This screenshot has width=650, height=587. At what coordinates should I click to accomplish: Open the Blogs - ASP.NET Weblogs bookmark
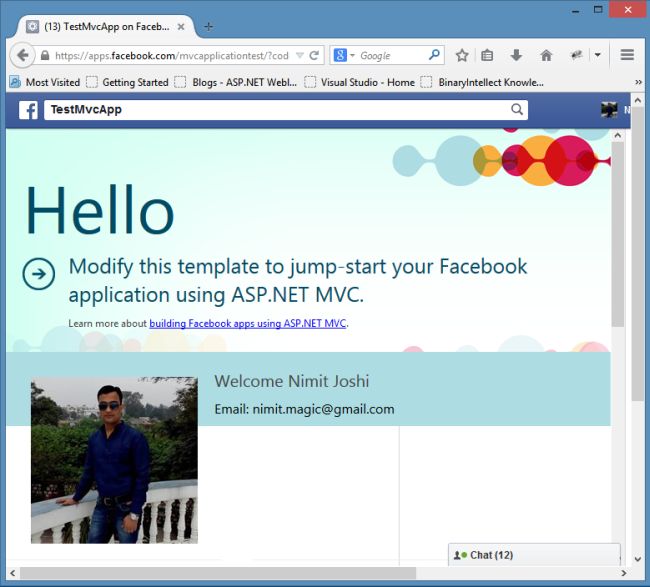[x=236, y=82]
